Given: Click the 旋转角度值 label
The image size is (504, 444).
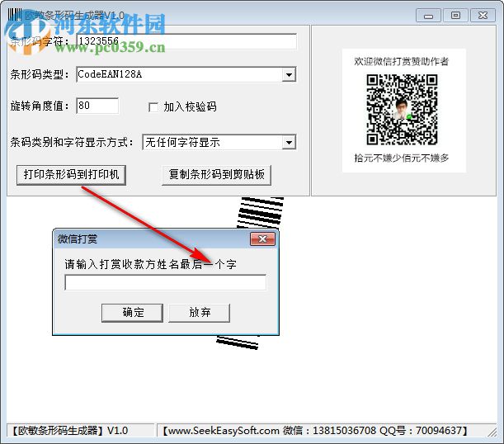Looking at the screenshot, I should point(40,106).
